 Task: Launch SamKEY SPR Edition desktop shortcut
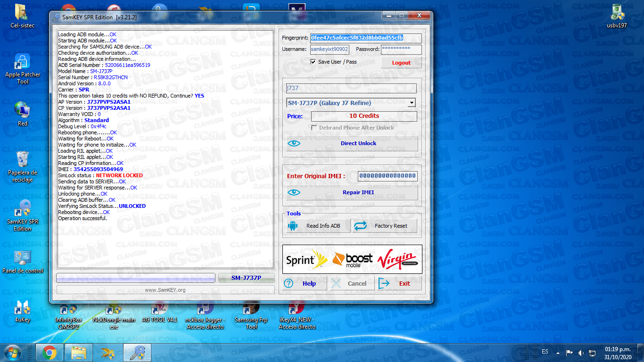(x=22, y=215)
